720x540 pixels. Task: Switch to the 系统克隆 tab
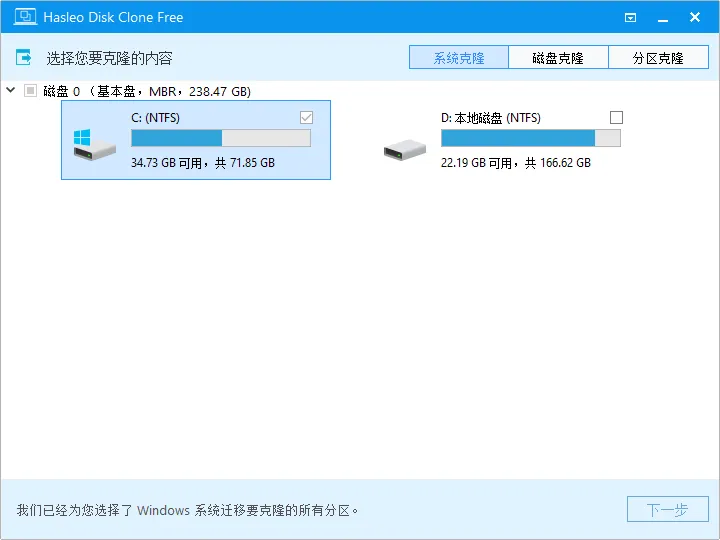[x=459, y=58]
